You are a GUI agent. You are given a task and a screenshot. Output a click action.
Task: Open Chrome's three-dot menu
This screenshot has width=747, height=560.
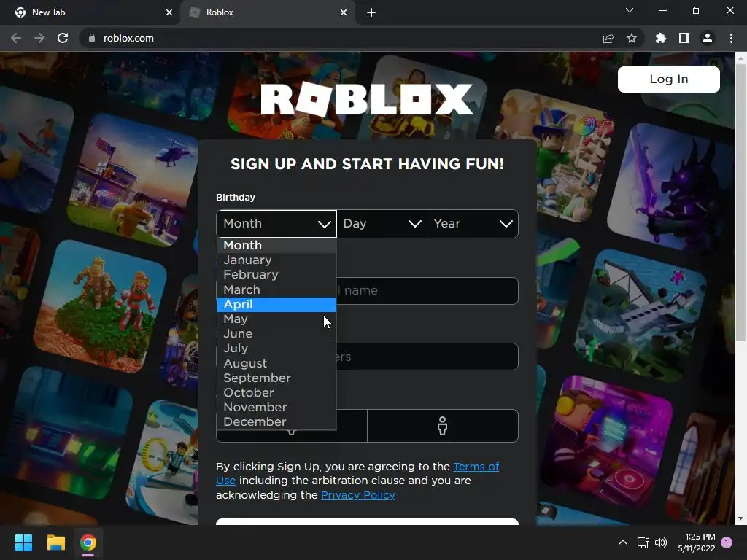point(731,38)
